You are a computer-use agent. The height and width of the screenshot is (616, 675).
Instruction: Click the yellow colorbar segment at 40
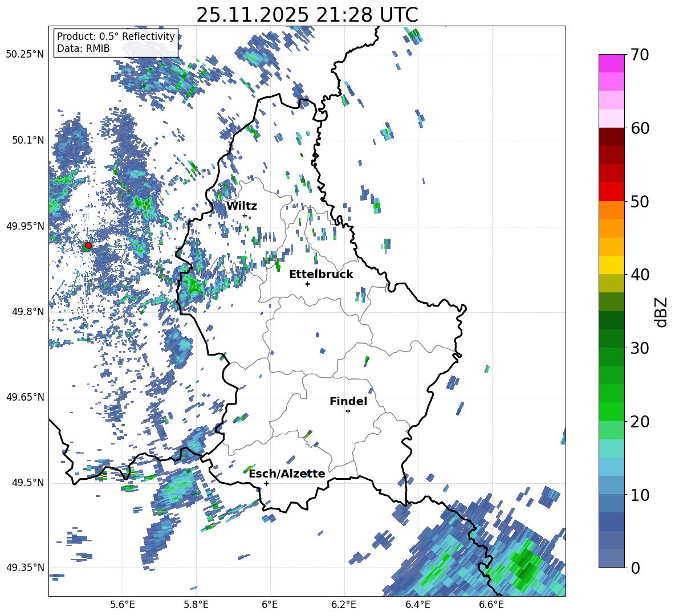click(611, 265)
